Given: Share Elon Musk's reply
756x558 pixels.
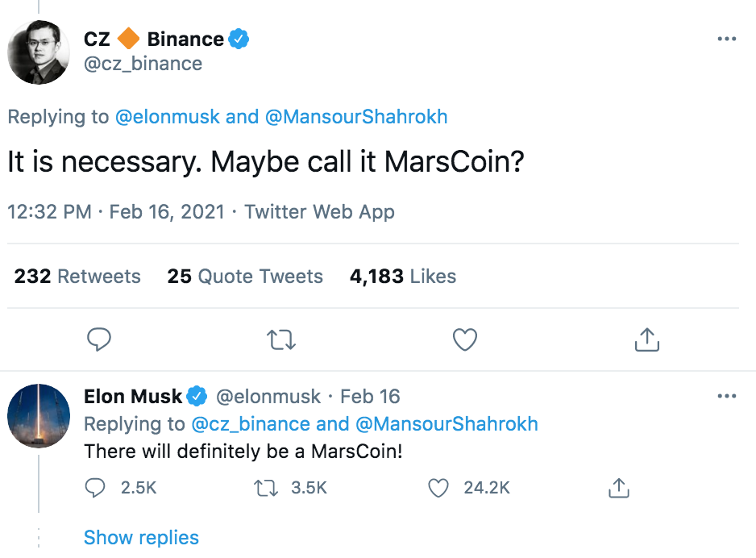Looking at the screenshot, I should click(618, 488).
